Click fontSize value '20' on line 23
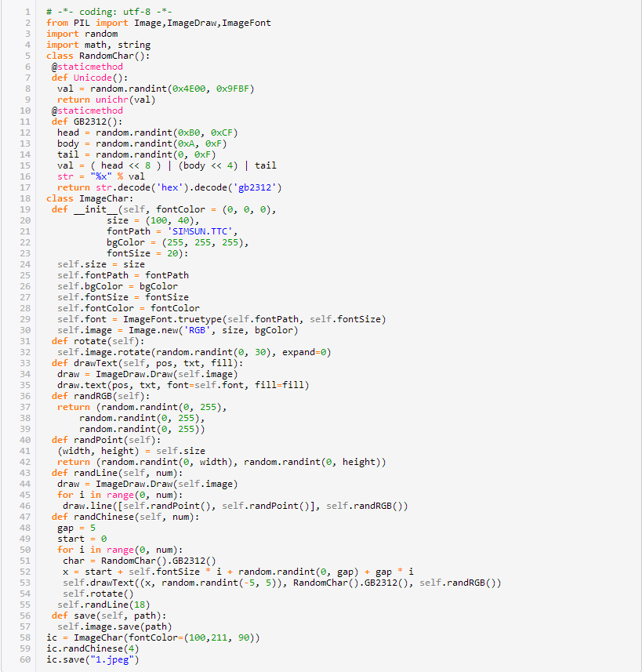Viewport: 642px width, 672px height. tap(172, 253)
